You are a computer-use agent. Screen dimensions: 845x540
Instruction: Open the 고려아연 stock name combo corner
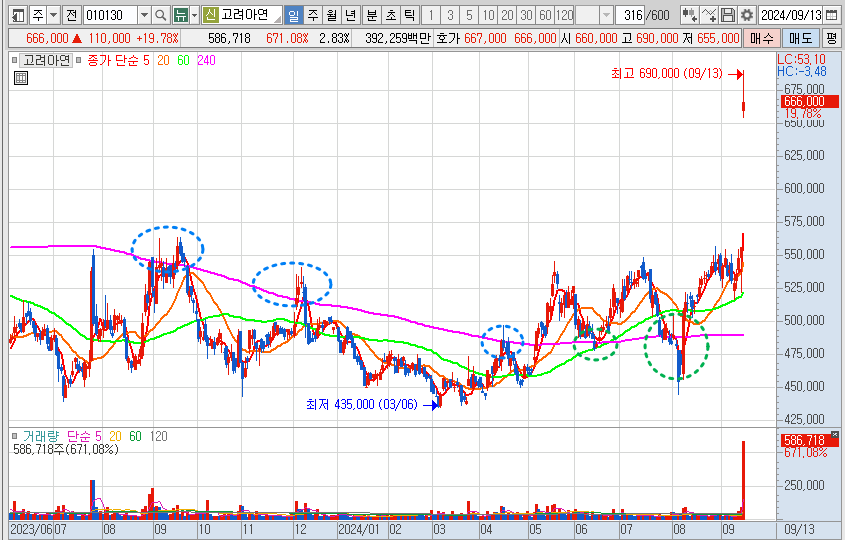(278, 19)
